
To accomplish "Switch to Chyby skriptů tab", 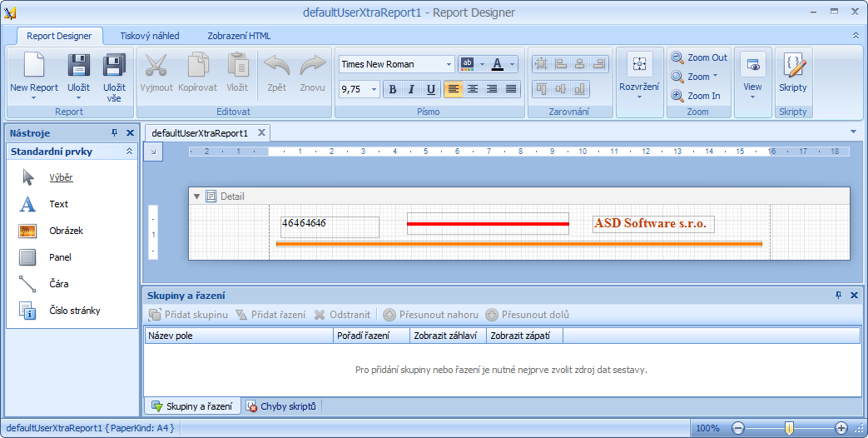I will pyautogui.click(x=281, y=406).
